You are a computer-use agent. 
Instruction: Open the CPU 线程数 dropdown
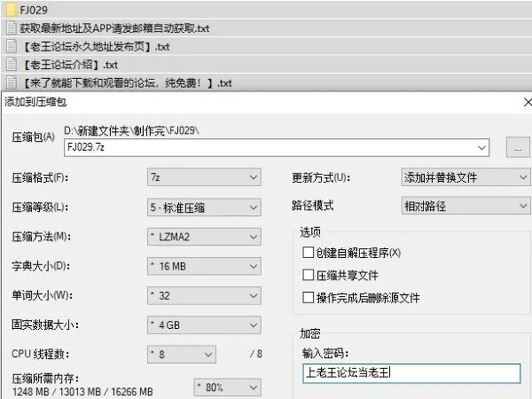182,354
